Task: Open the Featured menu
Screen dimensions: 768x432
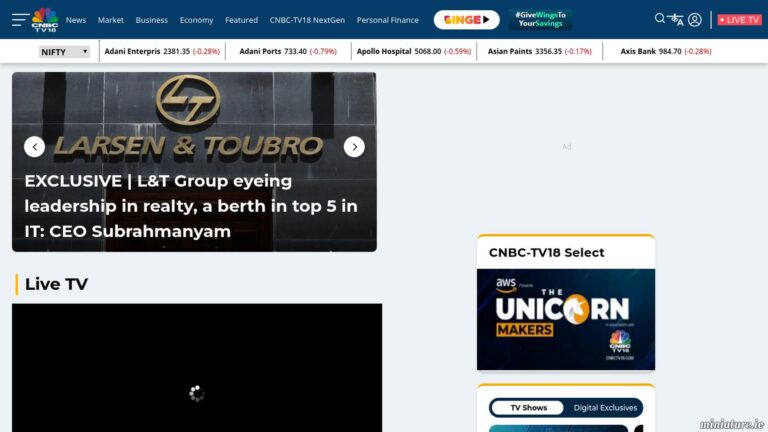Action: (x=241, y=20)
